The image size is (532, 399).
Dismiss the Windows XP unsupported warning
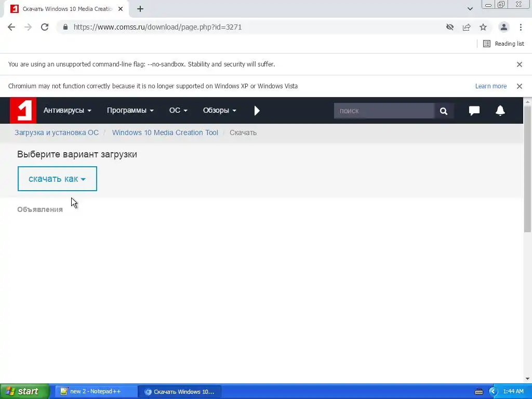(x=520, y=86)
